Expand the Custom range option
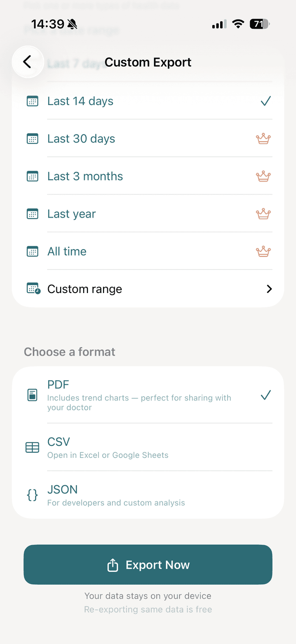296x644 pixels. pos(85,288)
